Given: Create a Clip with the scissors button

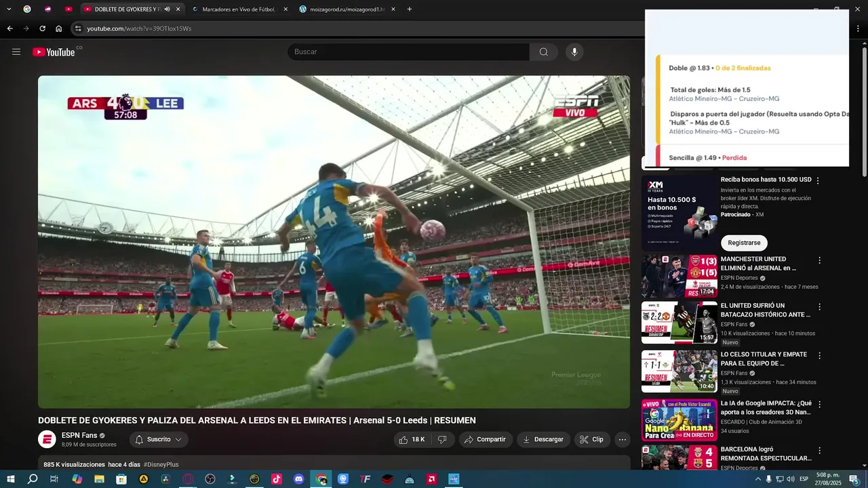Looking at the screenshot, I should (592, 440).
